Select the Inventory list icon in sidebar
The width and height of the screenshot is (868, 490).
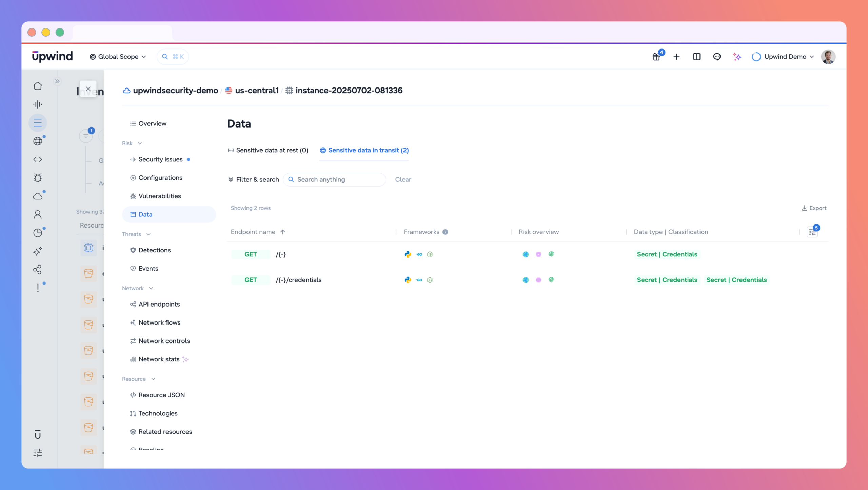[x=38, y=122]
